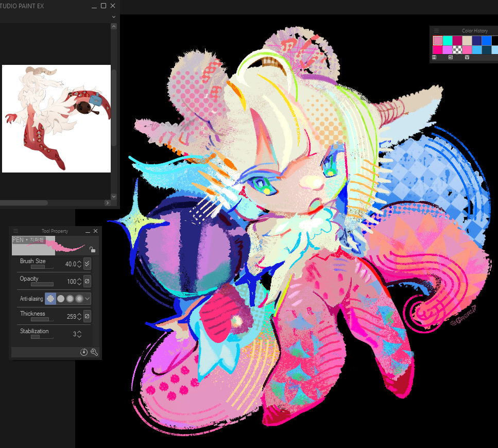The height and width of the screenshot is (448, 498).
Task: Expand chevron below the Studio Paint title bar
Action: [x=113, y=17]
